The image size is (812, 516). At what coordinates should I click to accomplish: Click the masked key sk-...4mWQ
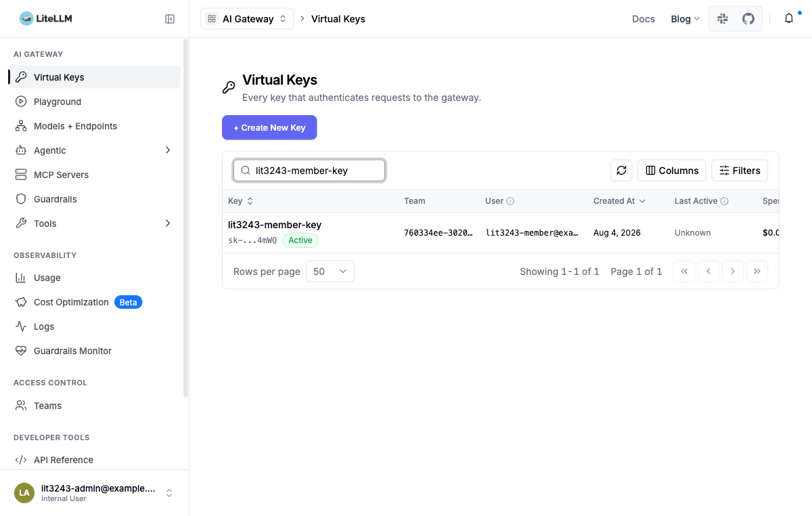tap(252, 240)
